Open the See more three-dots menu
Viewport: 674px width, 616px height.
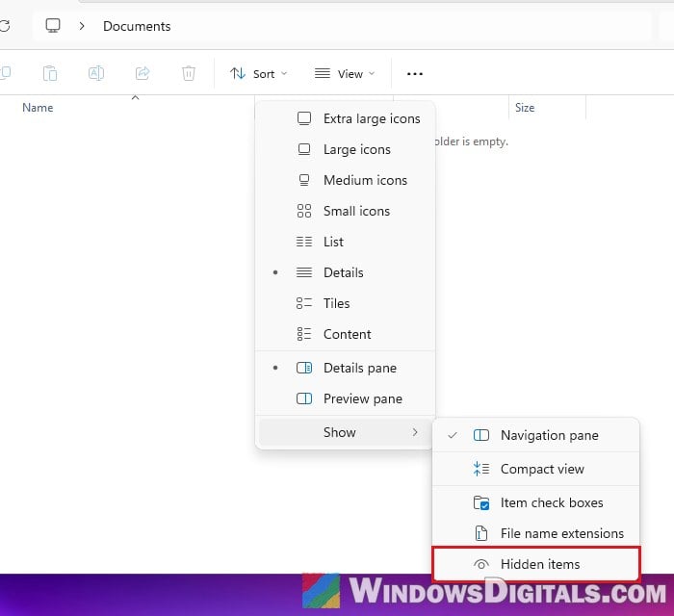(415, 74)
